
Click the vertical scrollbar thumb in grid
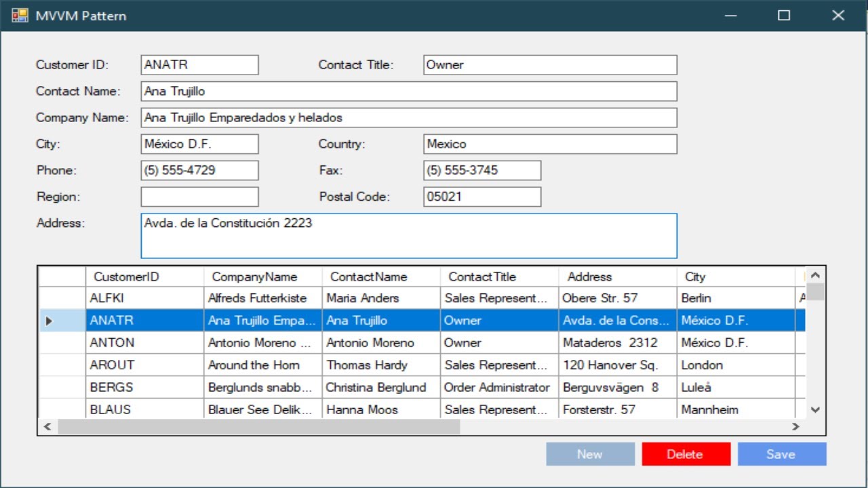click(815, 292)
